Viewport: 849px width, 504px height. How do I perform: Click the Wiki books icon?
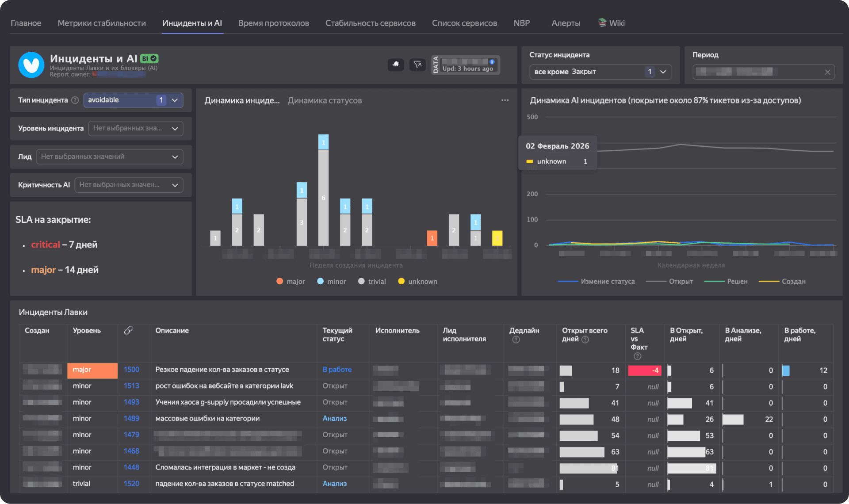point(602,23)
